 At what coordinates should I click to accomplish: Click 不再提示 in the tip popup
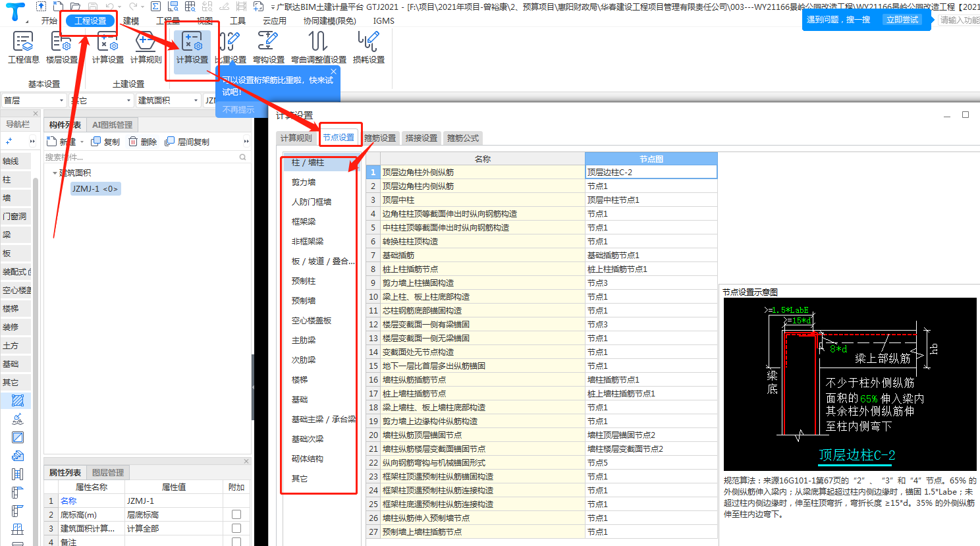pos(238,109)
